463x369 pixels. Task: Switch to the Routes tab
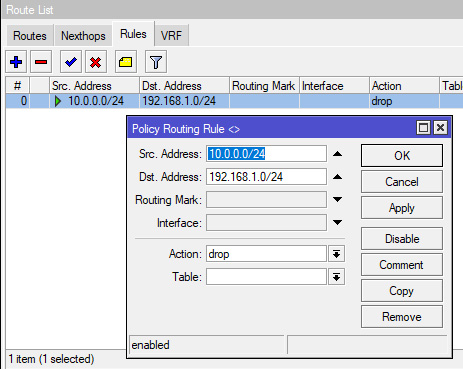point(30,35)
